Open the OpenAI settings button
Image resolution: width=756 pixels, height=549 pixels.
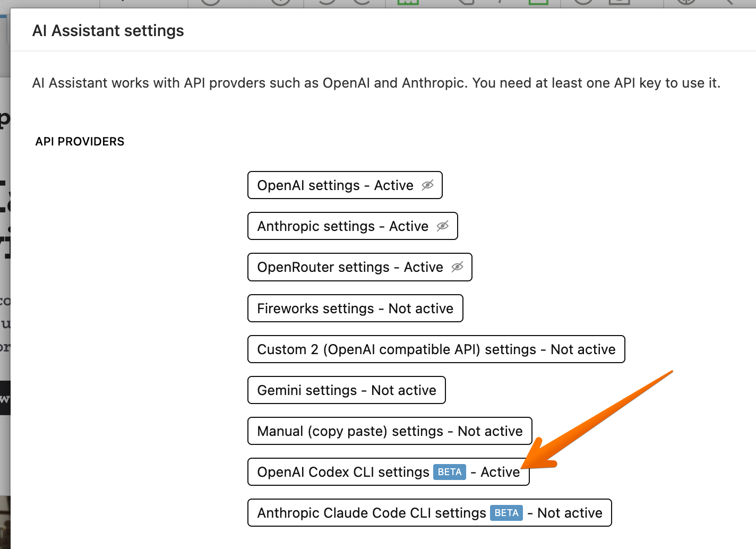334,185
